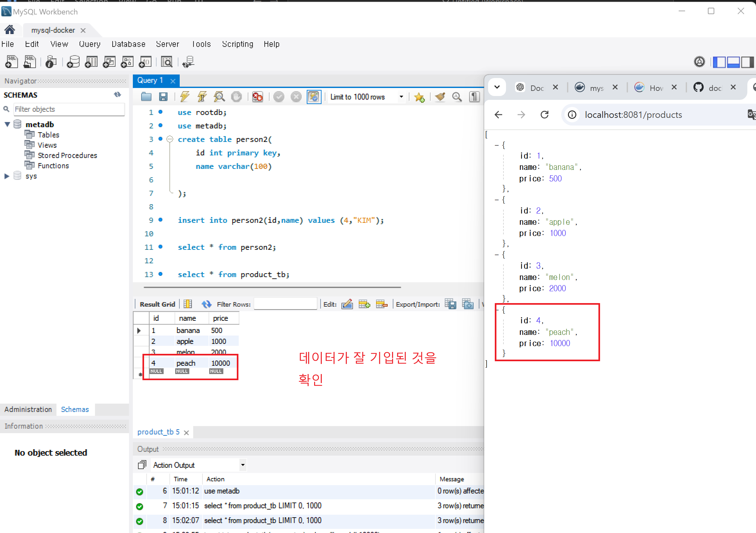The width and height of the screenshot is (756, 533).
Task: Click the export recordset to file icon
Action: pos(451,304)
